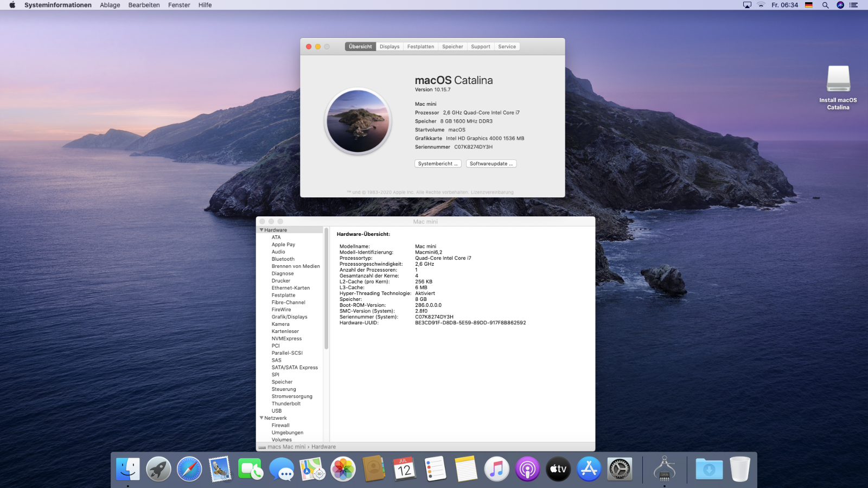The image size is (868, 488).
Task: Open Notification Center list icon
Action: click(x=854, y=5)
